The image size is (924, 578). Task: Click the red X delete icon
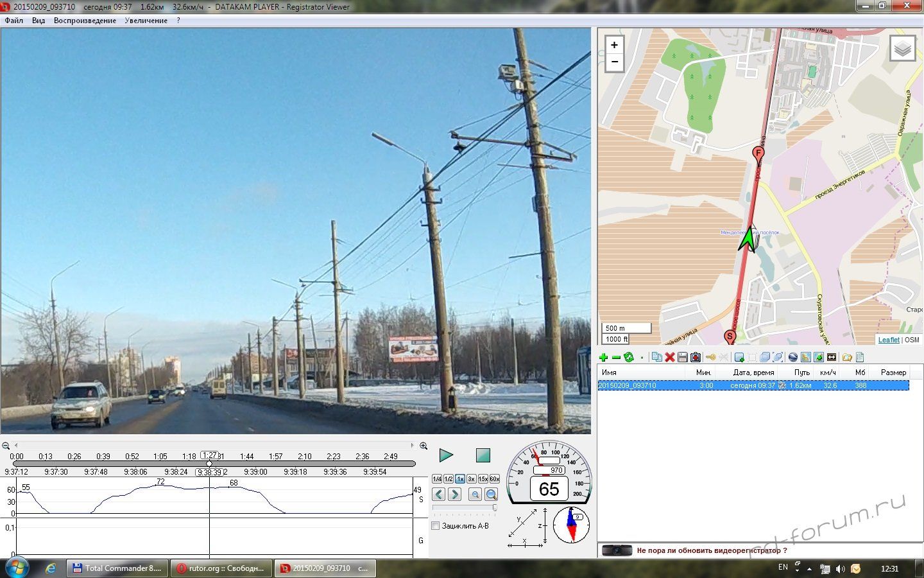tap(670, 358)
